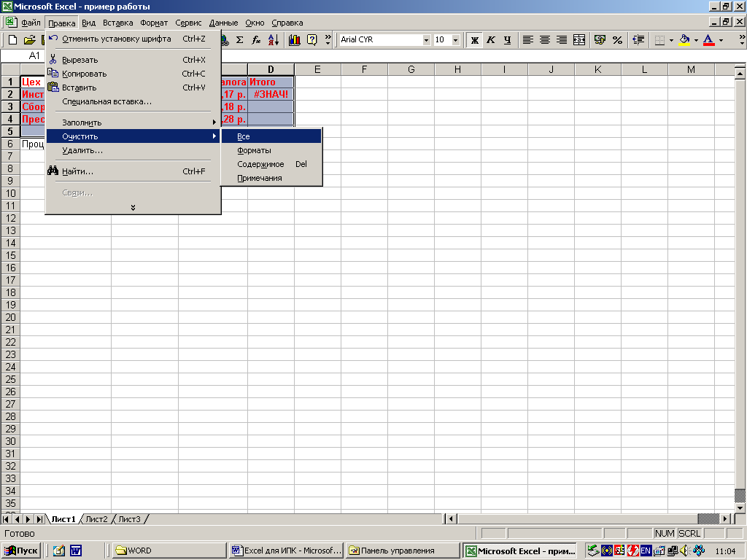Insert AutoSum with the sigma icon
This screenshot has width=747, height=560.
(x=239, y=40)
